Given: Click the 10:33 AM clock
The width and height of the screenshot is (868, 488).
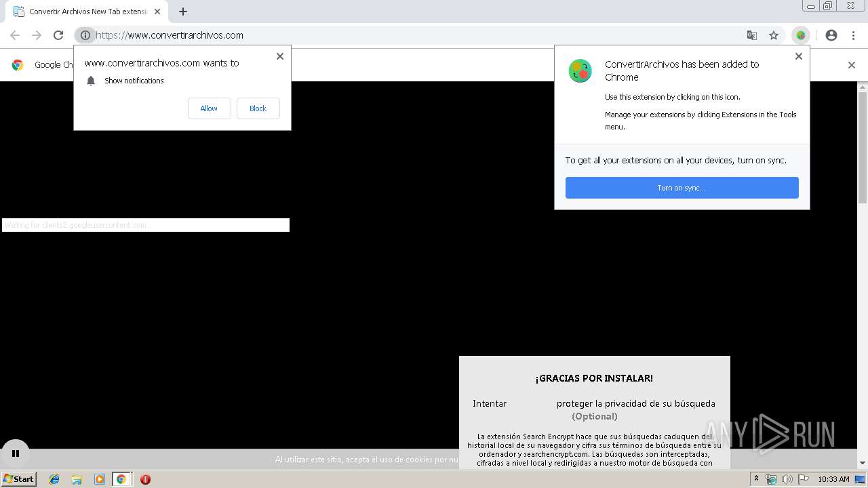Looking at the screenshot, I should pyautogui.click(x=833, y=479).
